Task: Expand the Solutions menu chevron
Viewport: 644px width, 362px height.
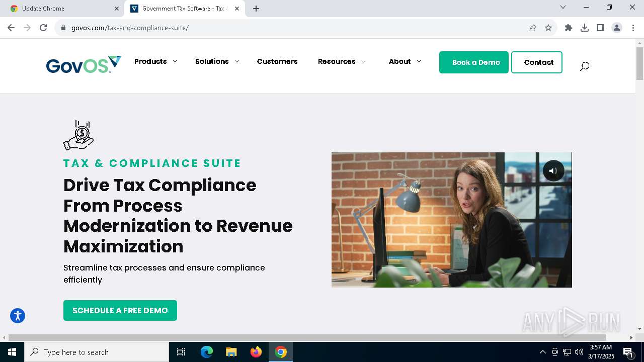Action: [x=236, y=61]
